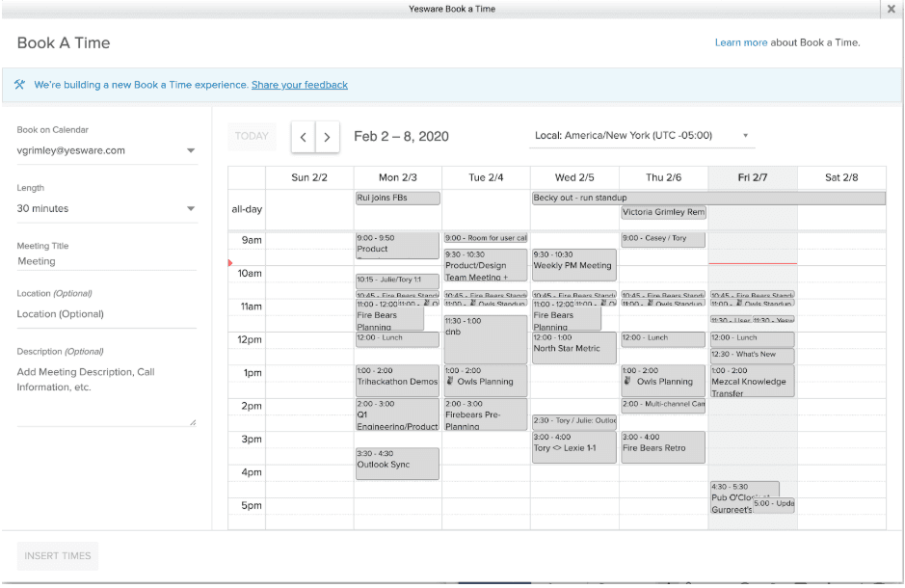This screenshot has width=905, height=588.
Task: Open the Learn more link
Action: [741, 42]
